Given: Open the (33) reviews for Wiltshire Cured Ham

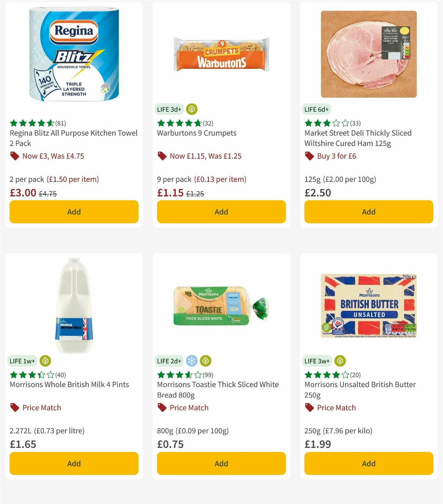Looking at the screenshot, I should pyautogui.click(x=356, y=123).
